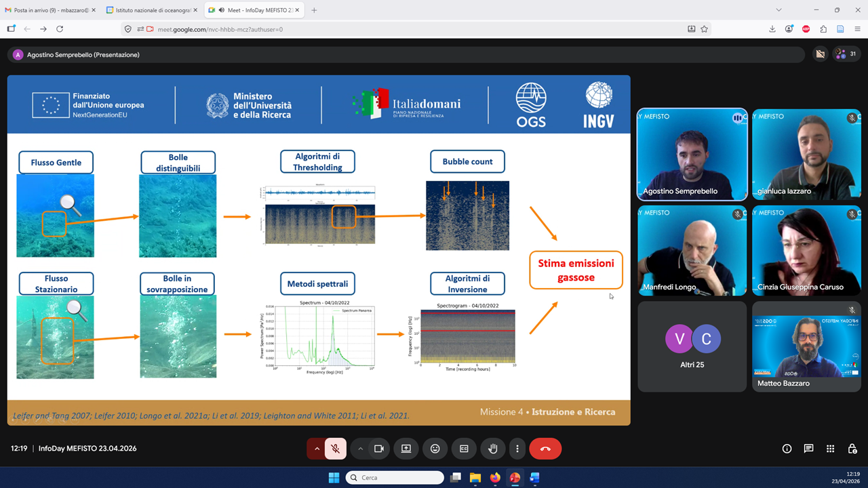
Task: Show participants list with 31 people
Action: coord(846,54)
